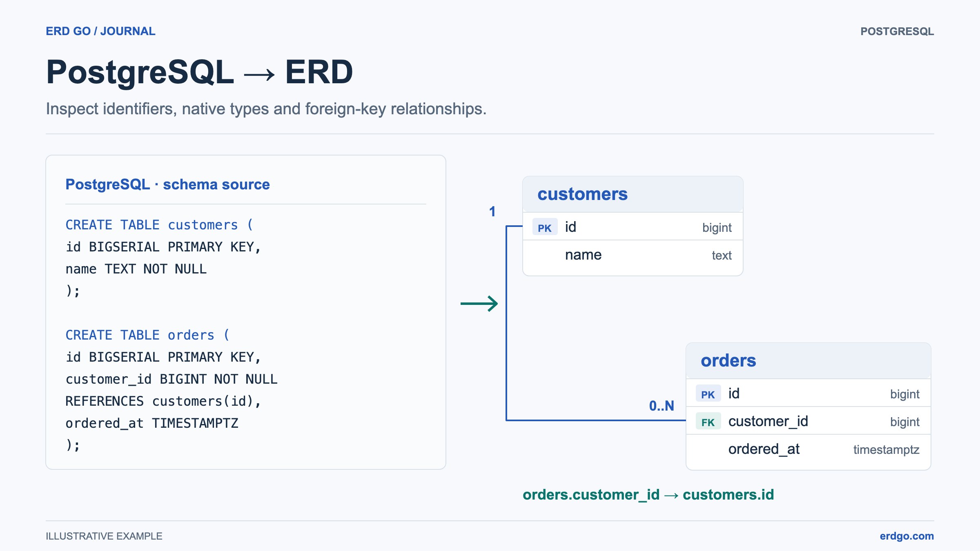Select the customers table header
Viewport: 980px width, 551px height.
click(x=633, y=194)
